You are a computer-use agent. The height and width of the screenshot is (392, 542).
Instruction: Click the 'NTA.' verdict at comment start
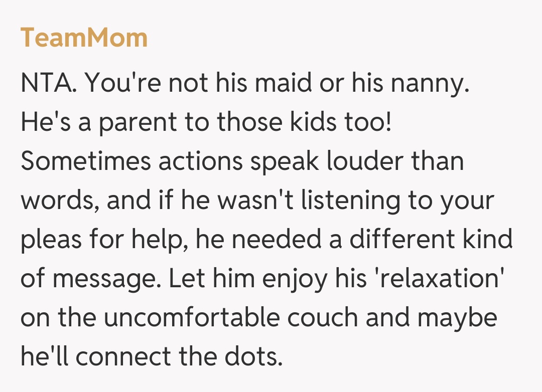(49, 83)
